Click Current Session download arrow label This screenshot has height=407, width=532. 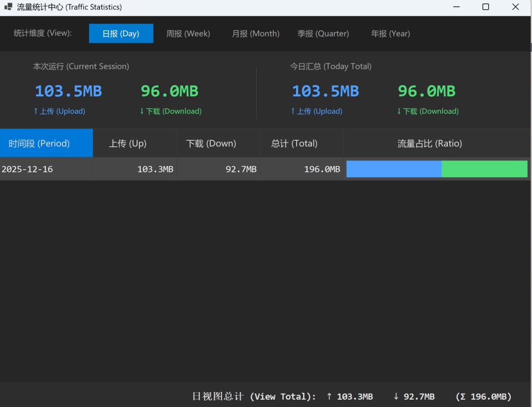[x=170, y=111]
